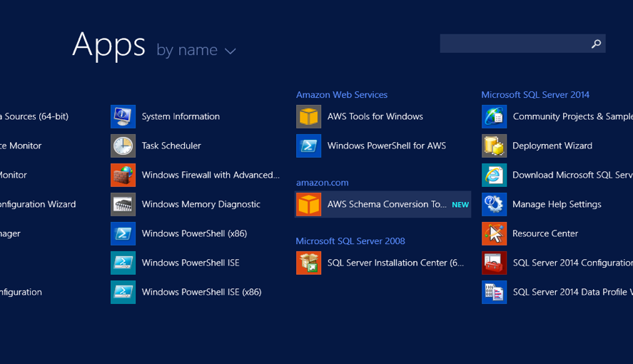Select the Amazon Web Services group header
The height and width of the screenshot is (364, 633).
[x=342, y=95]
